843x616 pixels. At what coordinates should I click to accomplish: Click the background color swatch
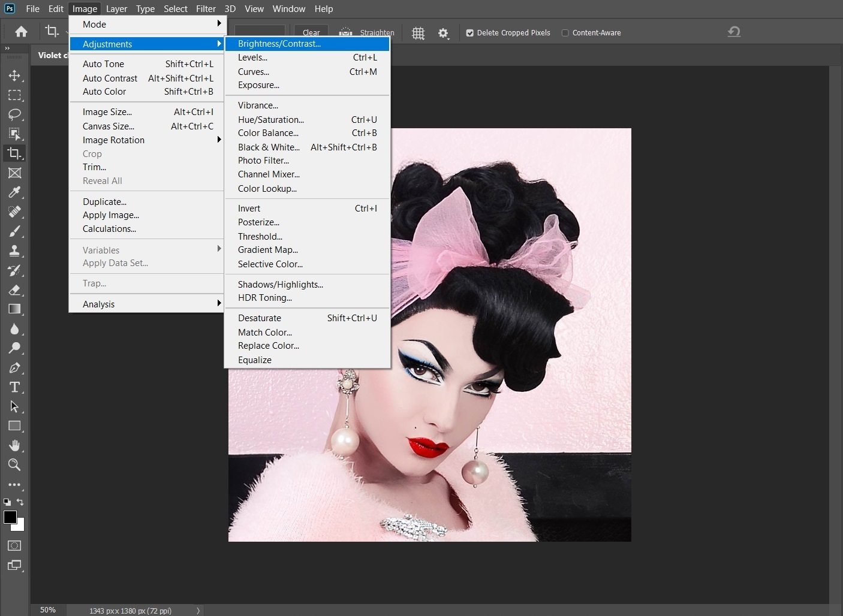pyautogui.click(x=21, y=527)
